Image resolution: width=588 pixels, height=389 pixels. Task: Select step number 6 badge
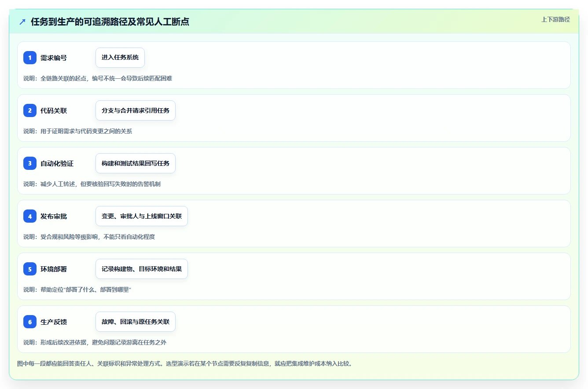[x=30, y=322]
